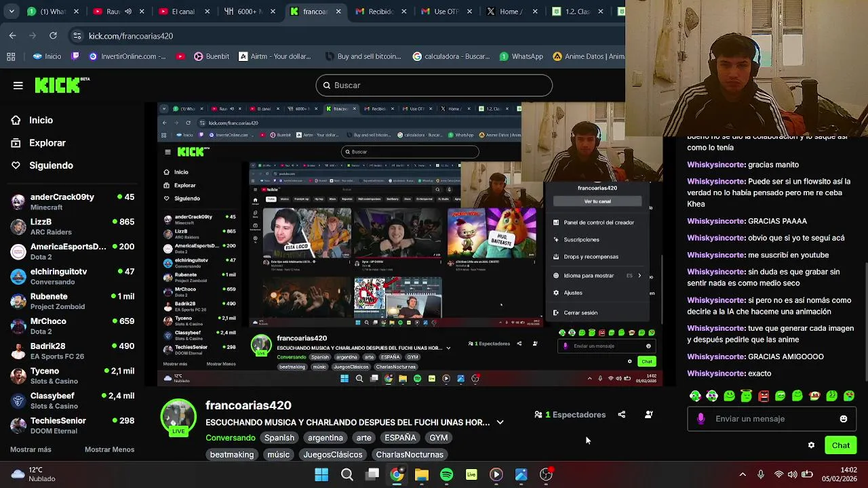Open chat settings gear icon
The width and height of the screenshot is (868, 488).
click(811, 445)
